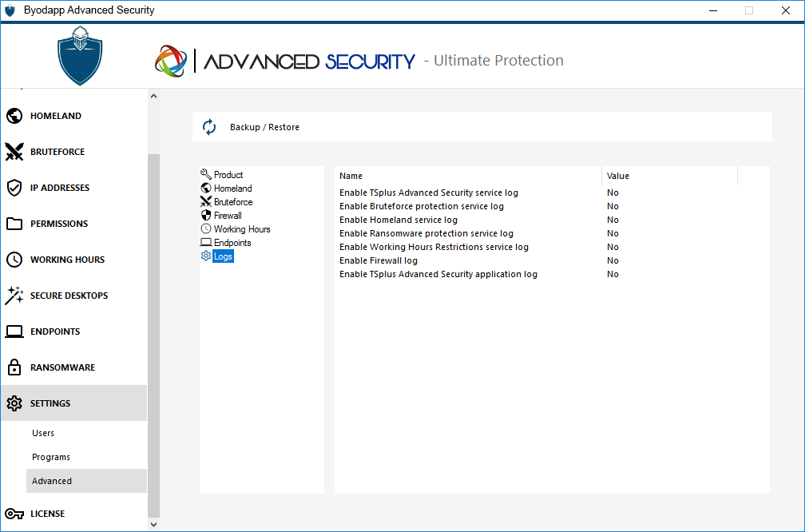Click the License key icon
This screenshot has height=532, width=805.
click(14, 514)
